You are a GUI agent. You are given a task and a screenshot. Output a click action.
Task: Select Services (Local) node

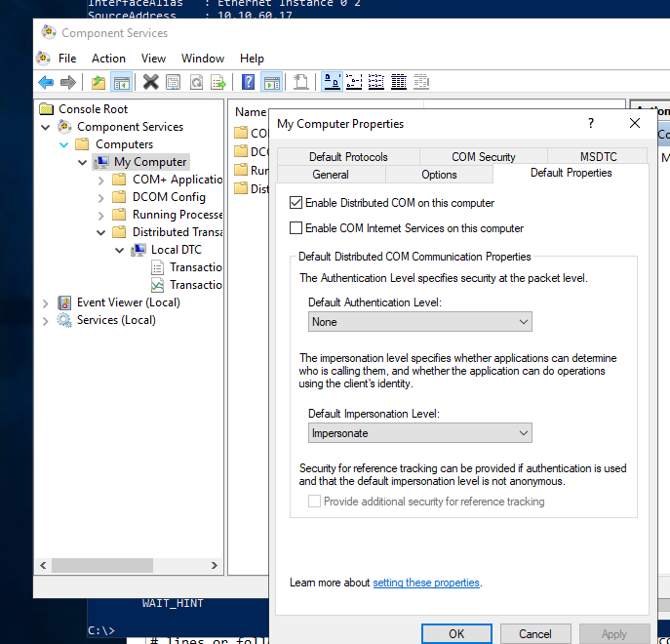pos(116,320)
